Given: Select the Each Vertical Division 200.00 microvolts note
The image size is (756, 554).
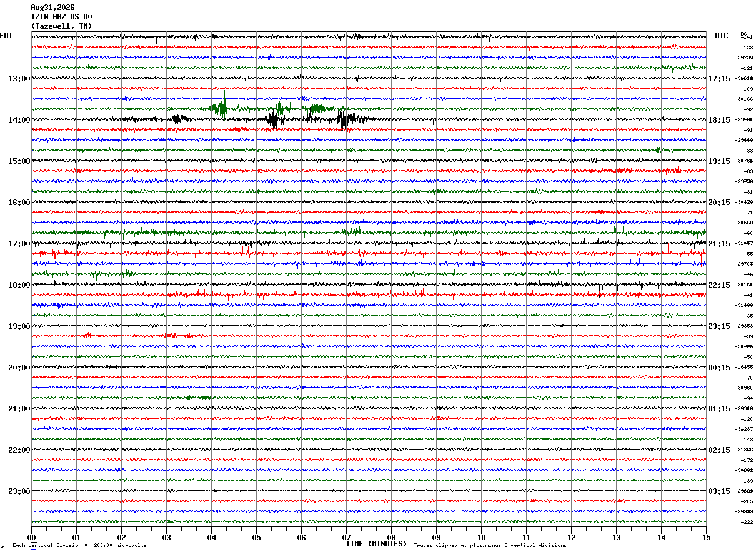Looking at the screenshot, I should [x=80, y=546].
